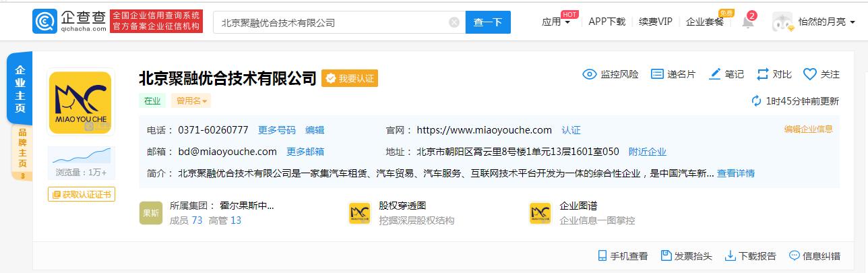Screen dimensions: 868x273
Task: Click the 编辑企业信息 link
Action: coord(808,129)
